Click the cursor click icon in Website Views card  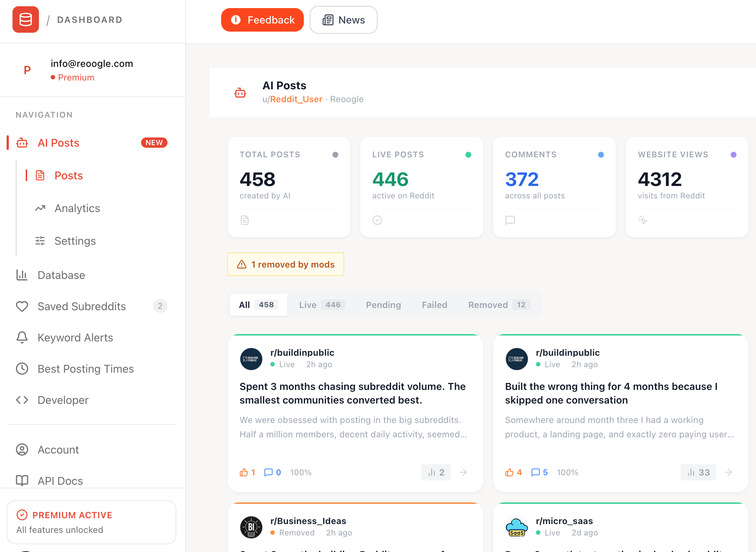click(x=642, y=220)
